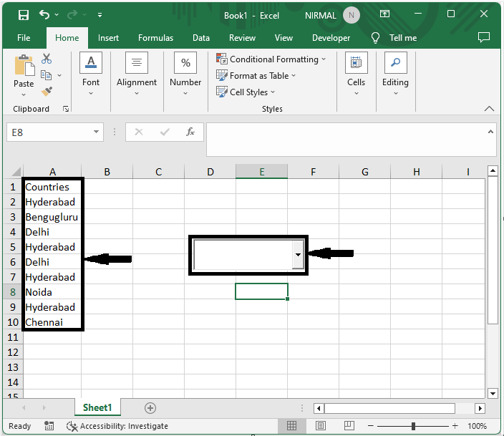This screenshot has height=436, width=504.
Task: Go to the Review tab
Action: 242,38
